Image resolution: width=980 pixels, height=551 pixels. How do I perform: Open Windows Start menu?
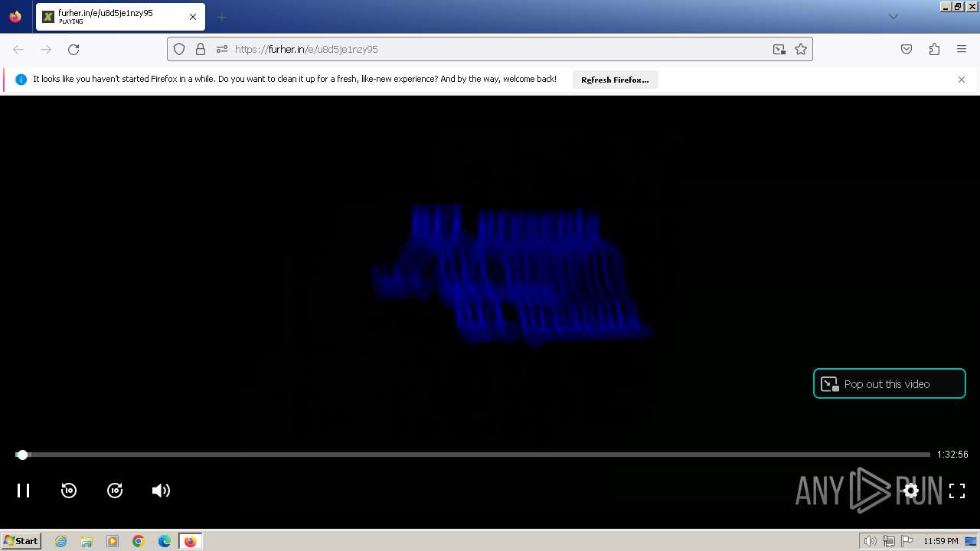(21, 541)
